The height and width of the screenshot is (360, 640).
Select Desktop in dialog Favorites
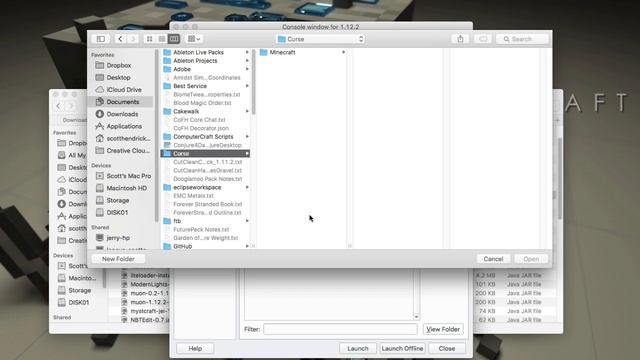pos(118,78)
